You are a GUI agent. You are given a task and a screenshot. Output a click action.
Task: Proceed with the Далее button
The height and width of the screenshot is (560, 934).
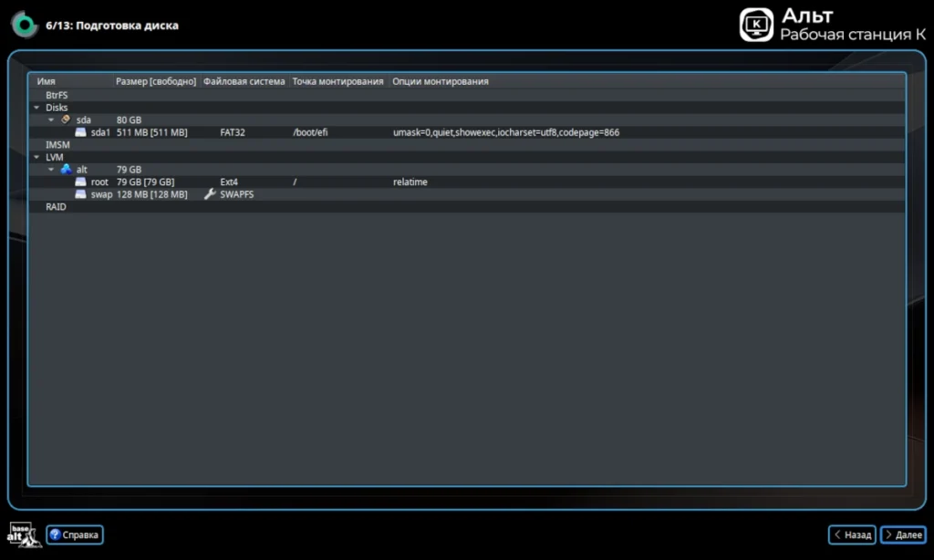click(903, 534)
